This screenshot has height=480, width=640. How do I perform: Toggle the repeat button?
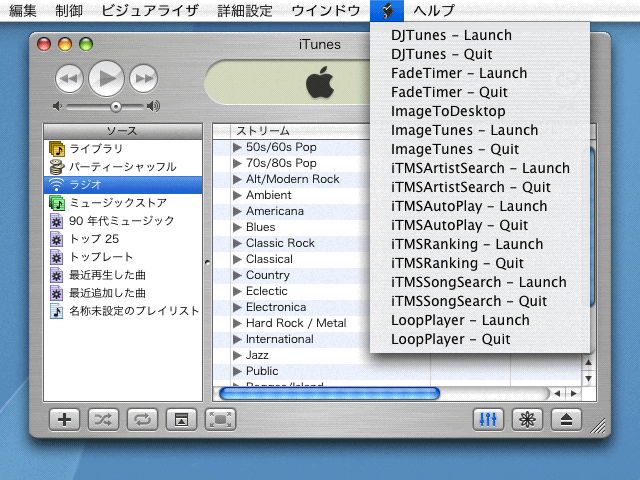tap(142, 420)
